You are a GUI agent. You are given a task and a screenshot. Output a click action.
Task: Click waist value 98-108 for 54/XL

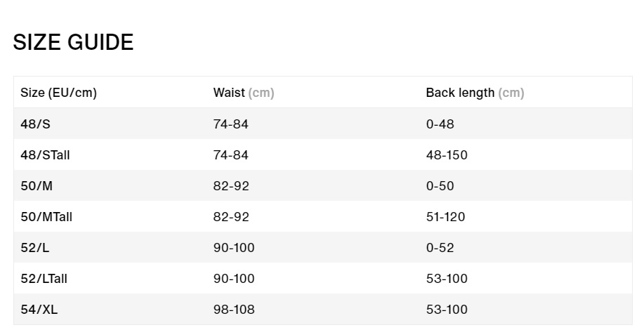point(234,309)
